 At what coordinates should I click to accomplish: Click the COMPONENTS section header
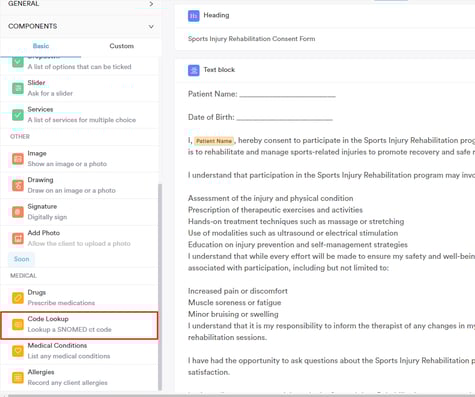[x=81, y=26]
